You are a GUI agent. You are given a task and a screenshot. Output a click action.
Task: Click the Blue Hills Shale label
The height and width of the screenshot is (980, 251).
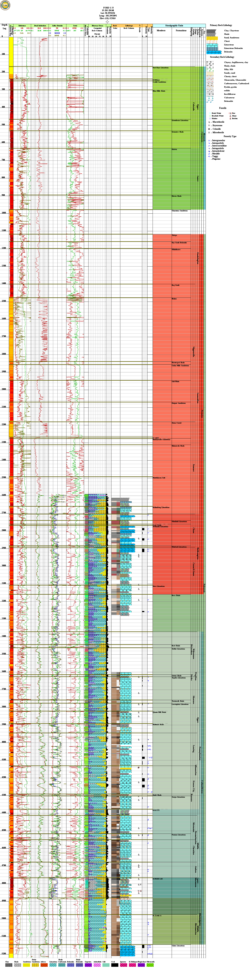[159, 91]
